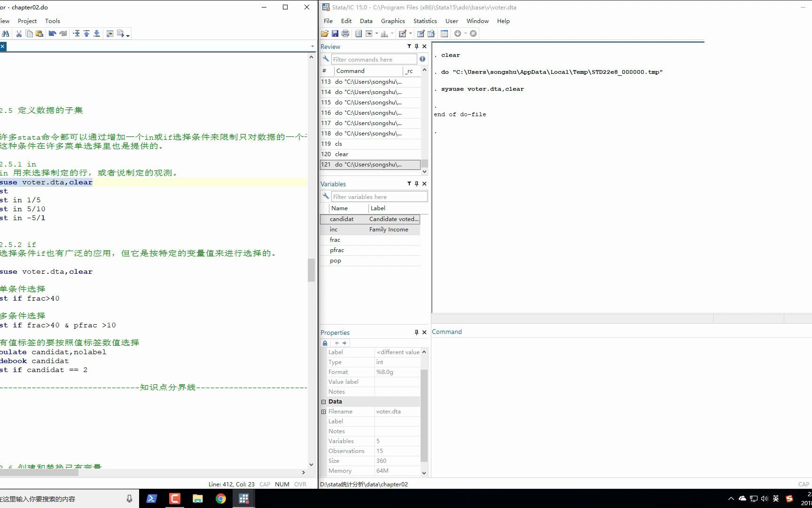Open the Viewer icon dropdown arrow
The image size is (812, 508).
click(376, 33)
